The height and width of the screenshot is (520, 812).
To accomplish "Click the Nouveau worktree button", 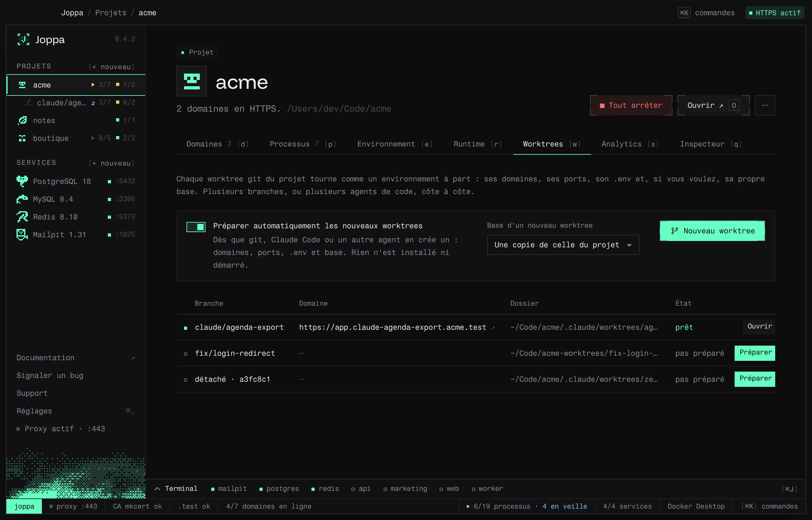I will [712, 231].
